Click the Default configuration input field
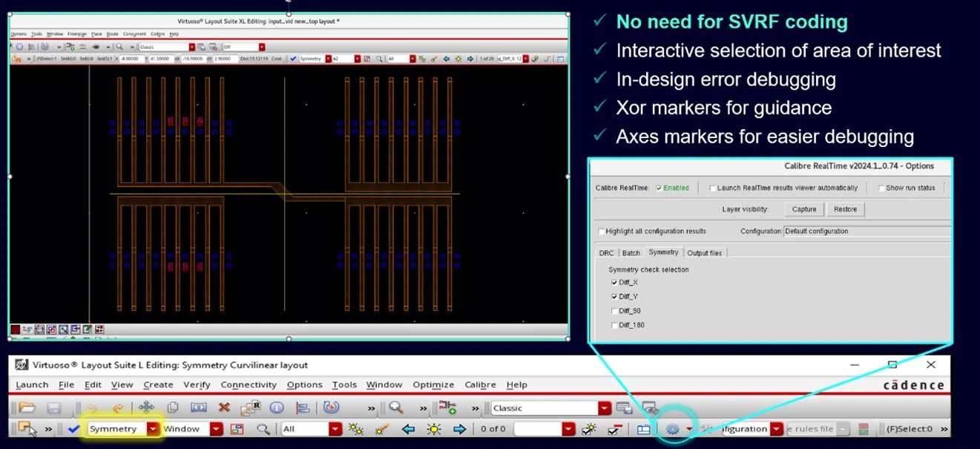The image size is (980, 449). tap(866, 232)
